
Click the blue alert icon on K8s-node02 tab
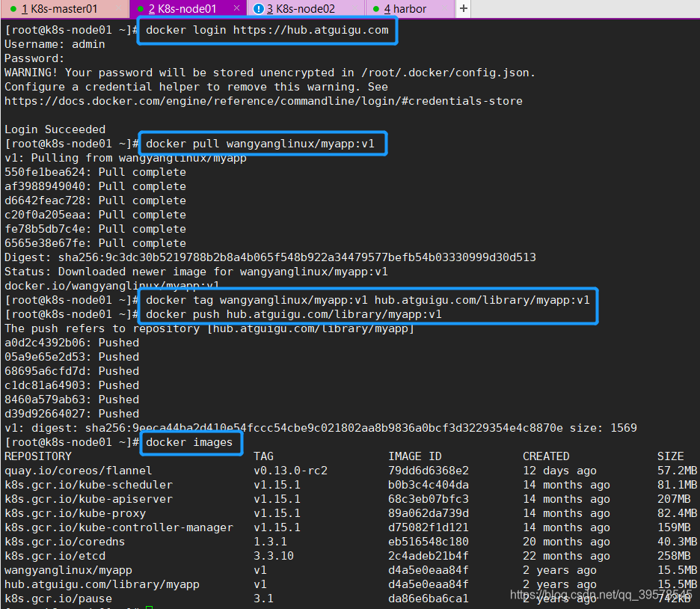(x=258, y=9)
